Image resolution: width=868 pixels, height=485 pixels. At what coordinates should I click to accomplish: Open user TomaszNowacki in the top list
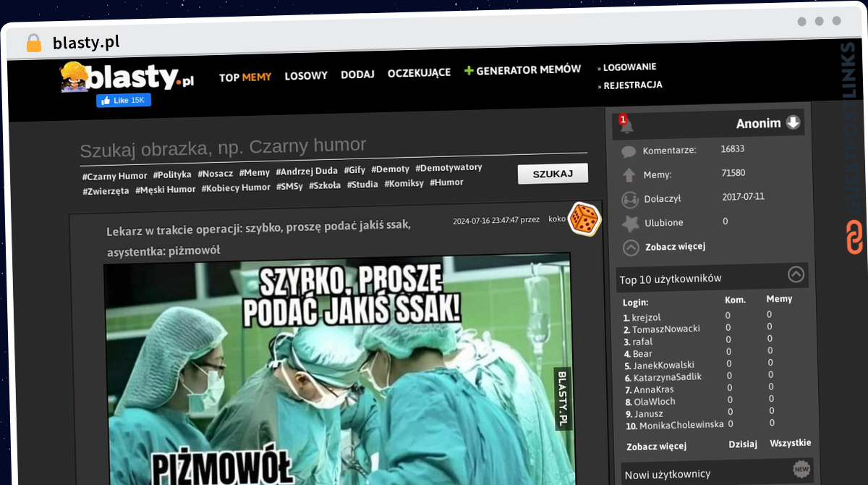(x=665, y=329)
